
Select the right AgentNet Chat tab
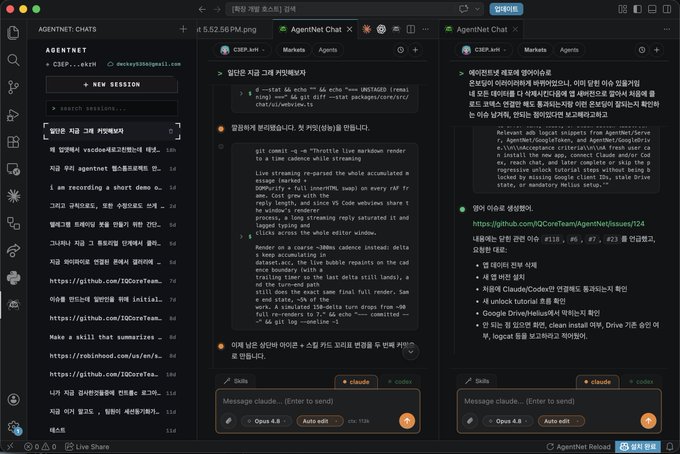pos(481,29)
